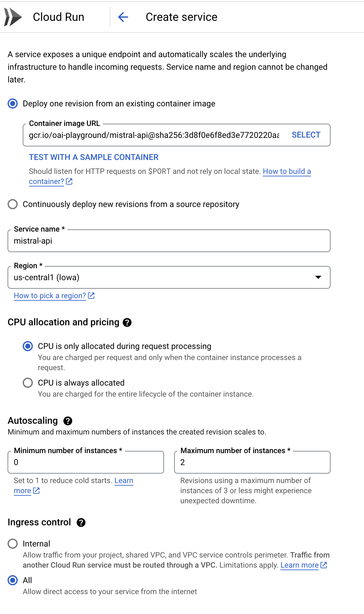Click external link icon beside ingress Learn more
This screenshot has height=614, width=364.
pyautogui.click(x=323, y=565)
